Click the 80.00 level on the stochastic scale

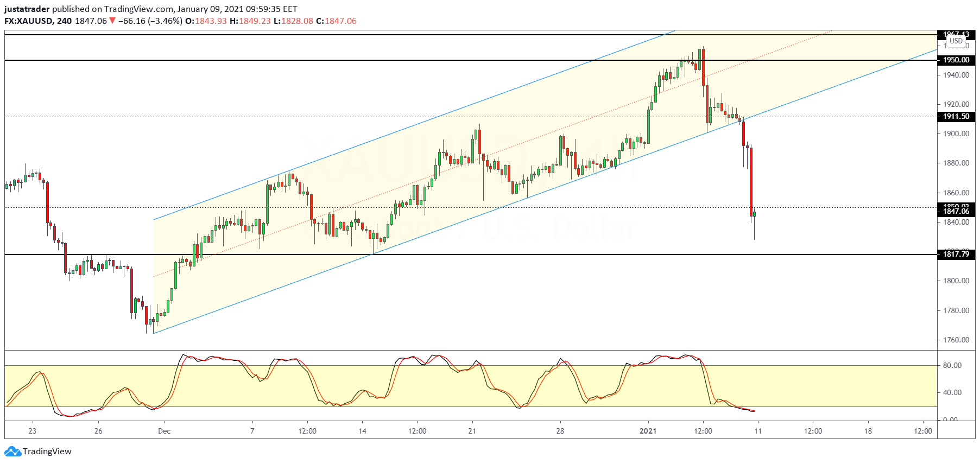[x=952, y=366]
